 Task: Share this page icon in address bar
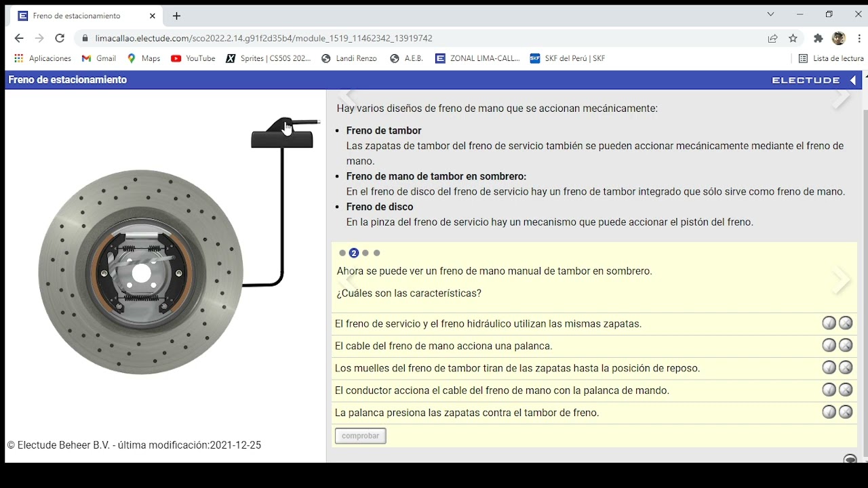pyautogui.click(x=772, y=39)
